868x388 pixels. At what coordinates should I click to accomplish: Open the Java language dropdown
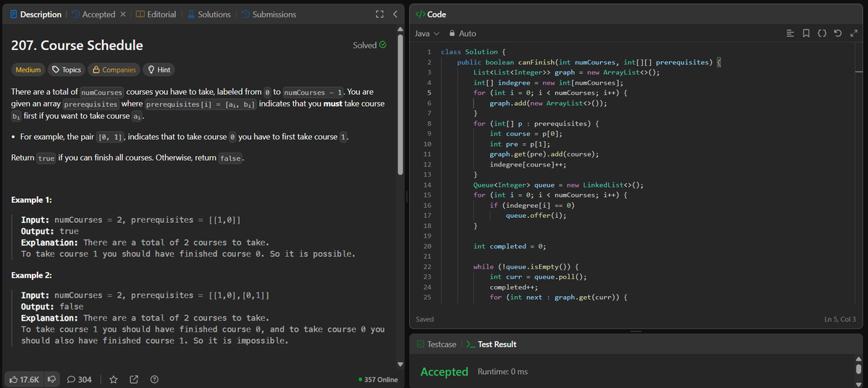click(427, 34)
